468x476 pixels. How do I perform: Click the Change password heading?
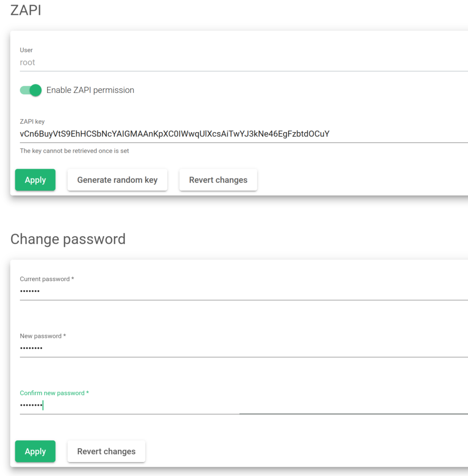pyautogui.click(x=68, y=239)
